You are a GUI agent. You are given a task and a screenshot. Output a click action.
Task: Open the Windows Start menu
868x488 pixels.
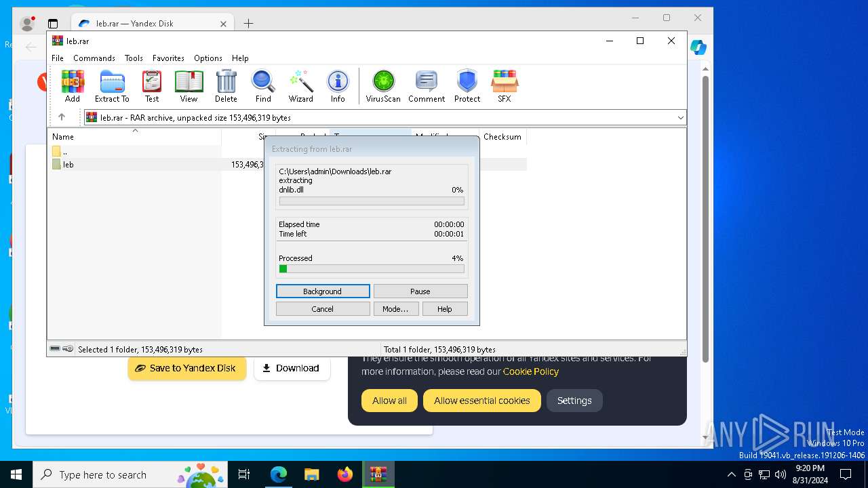16,474
